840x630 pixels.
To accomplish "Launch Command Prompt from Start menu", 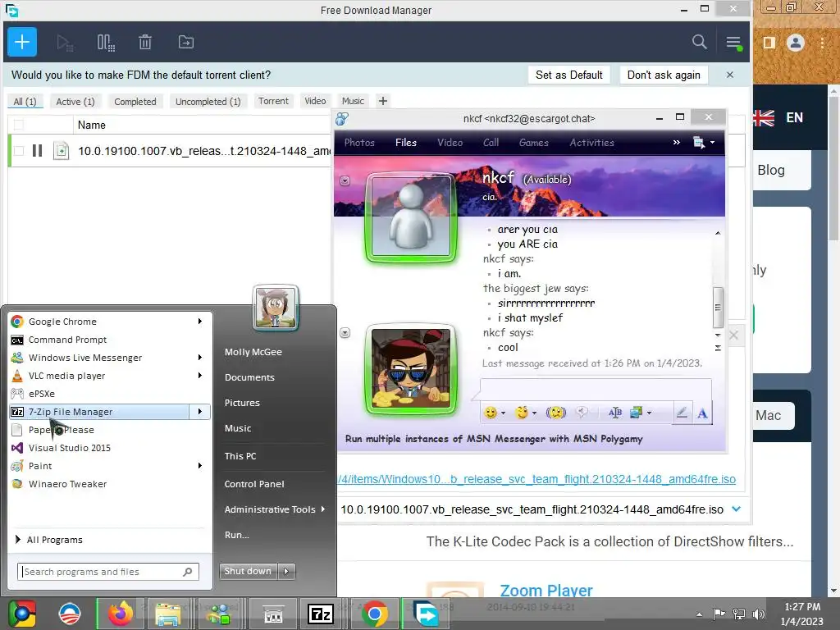I will point(67,340).
